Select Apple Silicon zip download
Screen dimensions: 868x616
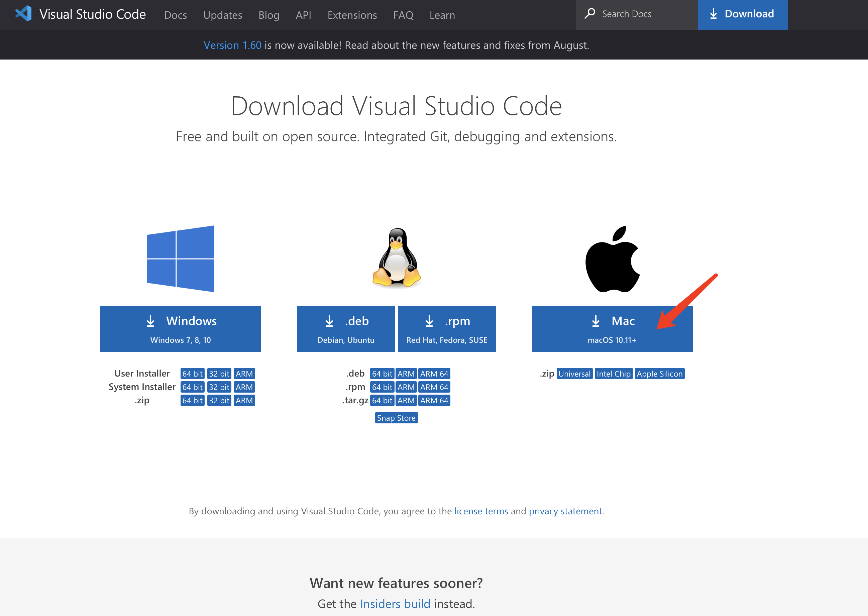coord(659,374)
